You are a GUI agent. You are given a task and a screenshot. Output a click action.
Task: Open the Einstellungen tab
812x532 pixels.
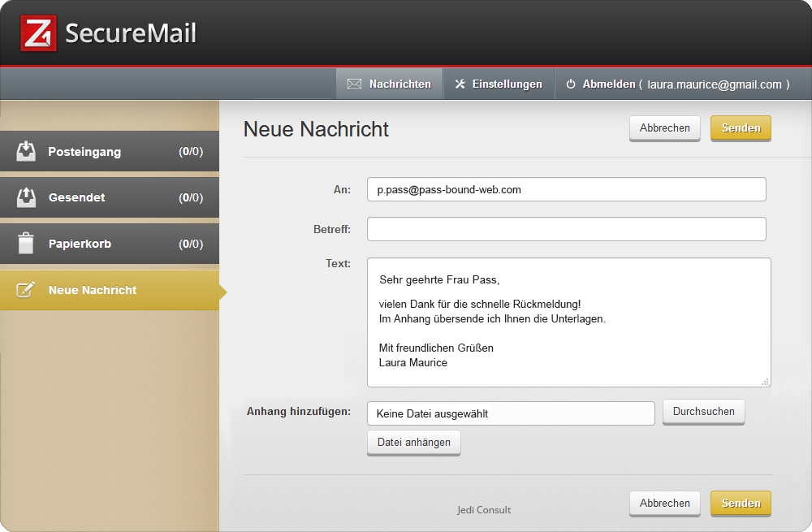(x=499, y=84)
